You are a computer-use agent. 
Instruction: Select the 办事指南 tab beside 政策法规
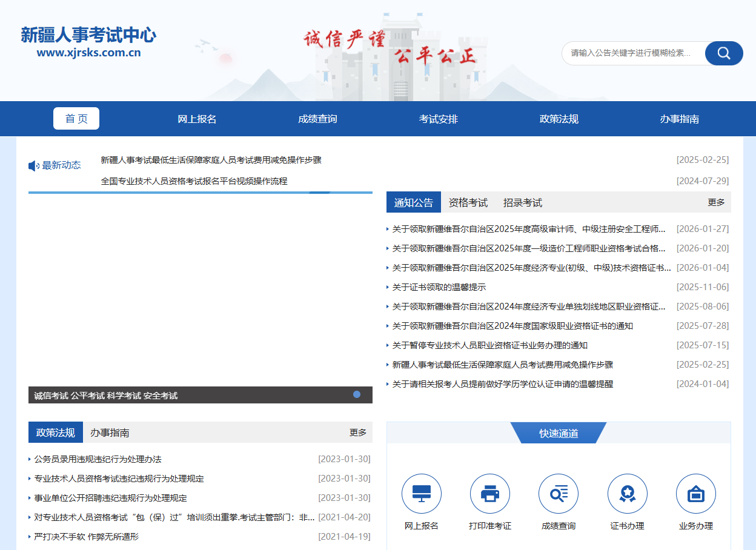(110, 432)
